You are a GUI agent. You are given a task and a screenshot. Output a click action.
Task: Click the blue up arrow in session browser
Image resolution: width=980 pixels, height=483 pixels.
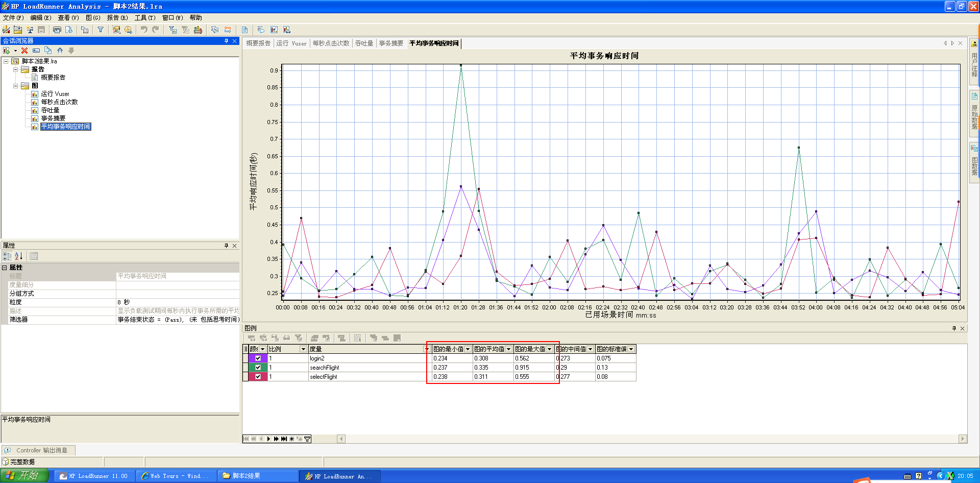60,51
